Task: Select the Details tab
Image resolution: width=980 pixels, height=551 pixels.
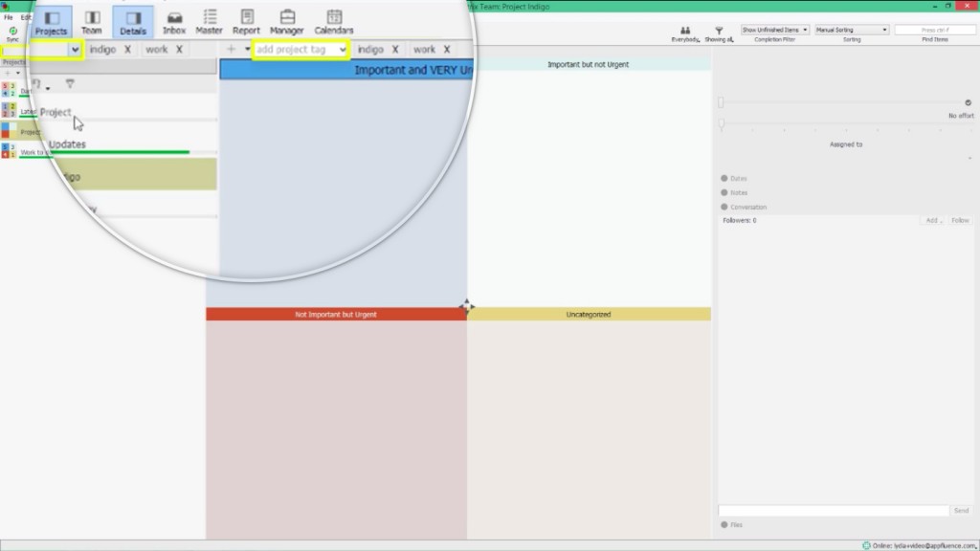Action: tap(133, 23)
